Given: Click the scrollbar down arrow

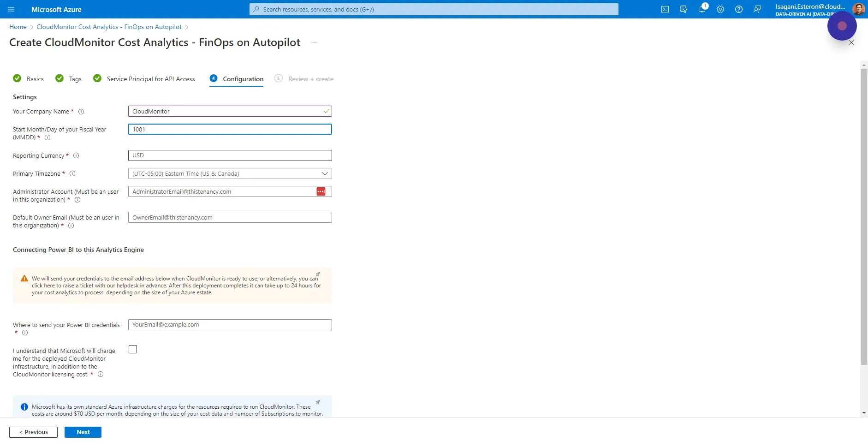Looking at the screenshot, I should 864,413.
